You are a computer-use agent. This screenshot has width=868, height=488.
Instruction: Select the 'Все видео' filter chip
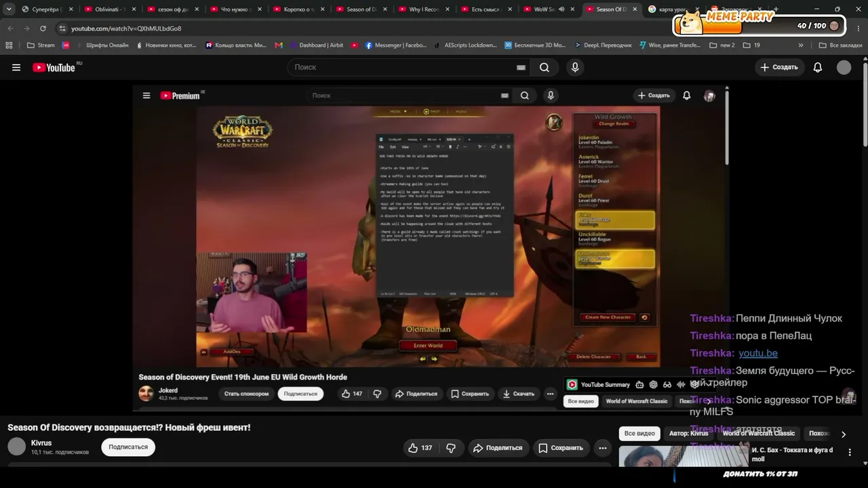[639, 434]
